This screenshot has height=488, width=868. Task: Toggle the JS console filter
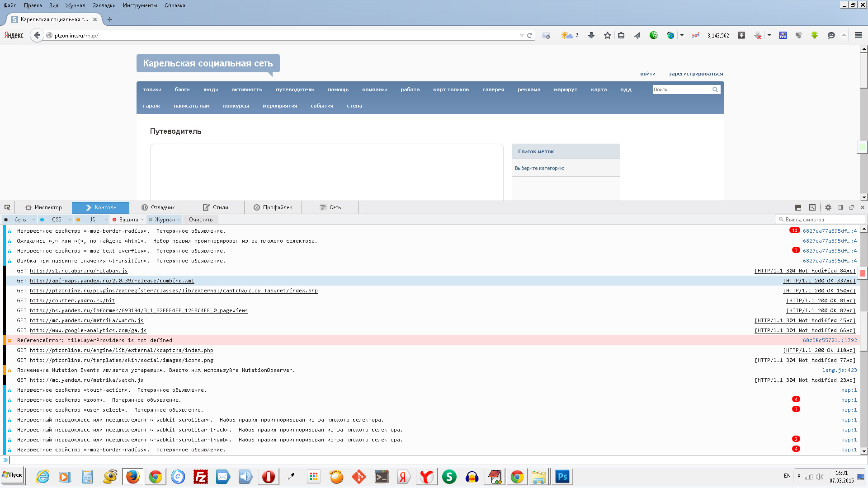coord(93,220)
